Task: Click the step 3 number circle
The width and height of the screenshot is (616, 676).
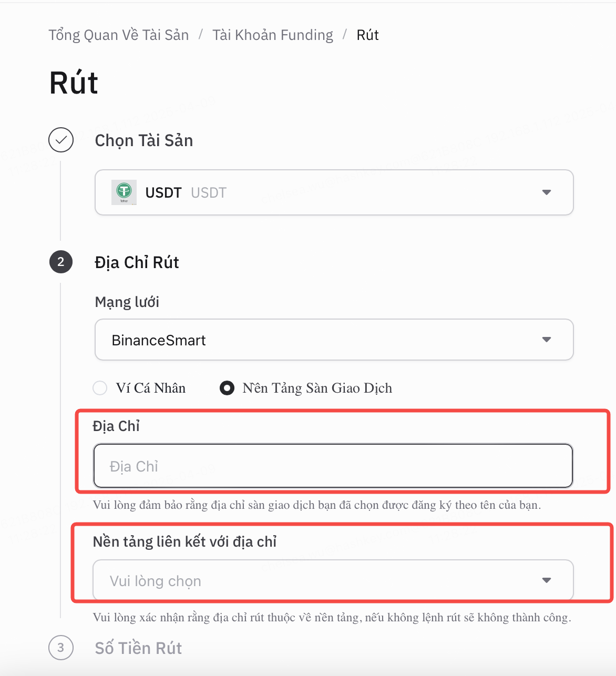Action: click(x=61, y=648)
